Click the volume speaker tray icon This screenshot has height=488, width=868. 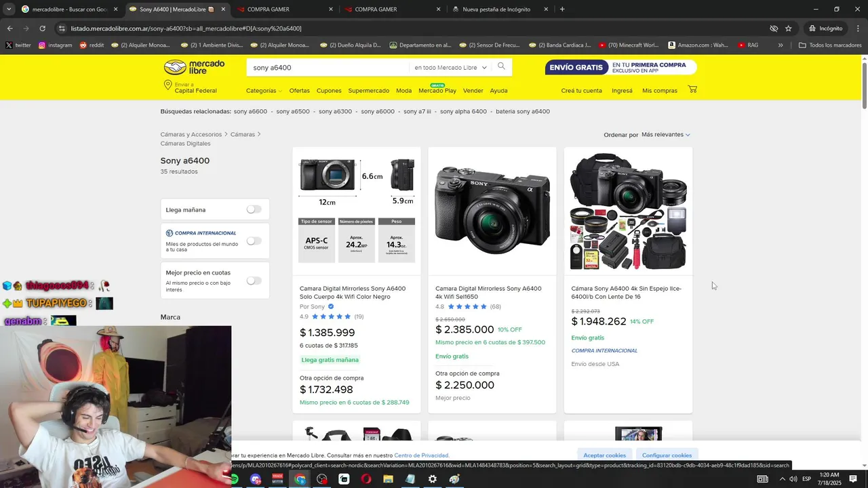point(792,479)
